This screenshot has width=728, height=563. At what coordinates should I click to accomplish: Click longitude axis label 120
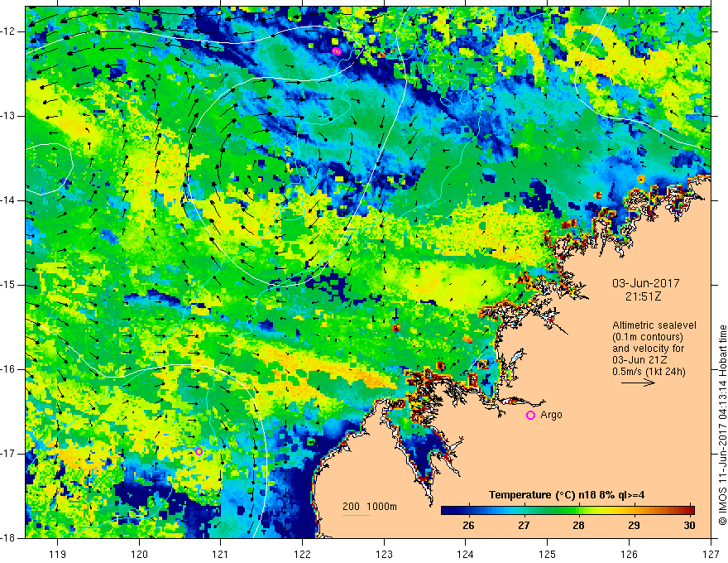pyautogui.click(x=139, y=554)
